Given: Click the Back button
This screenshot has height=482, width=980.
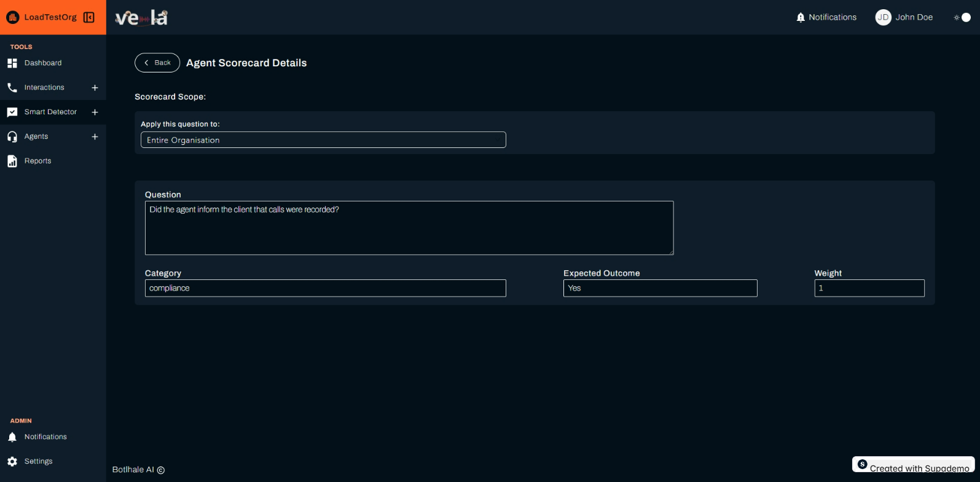Looking at the screenshot, I should click(157, 63).
